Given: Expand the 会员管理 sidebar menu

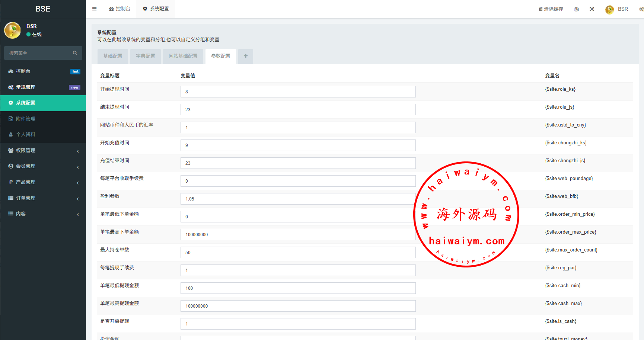Looking at the screenshot, I should coord(43,166).
